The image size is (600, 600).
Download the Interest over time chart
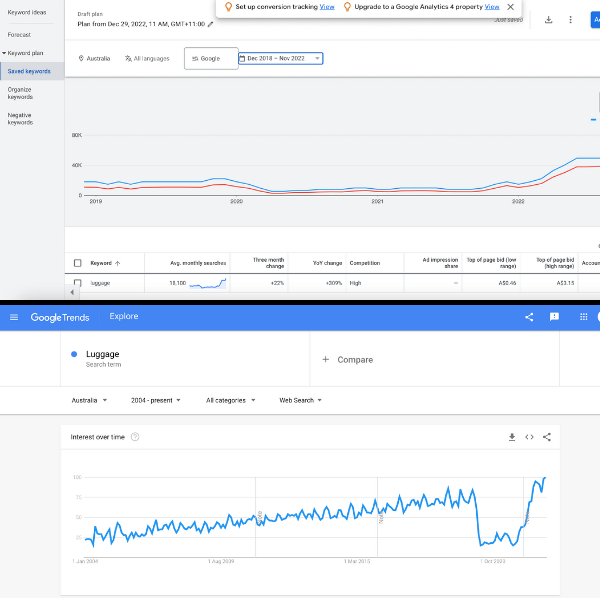(x=512, y=437)
